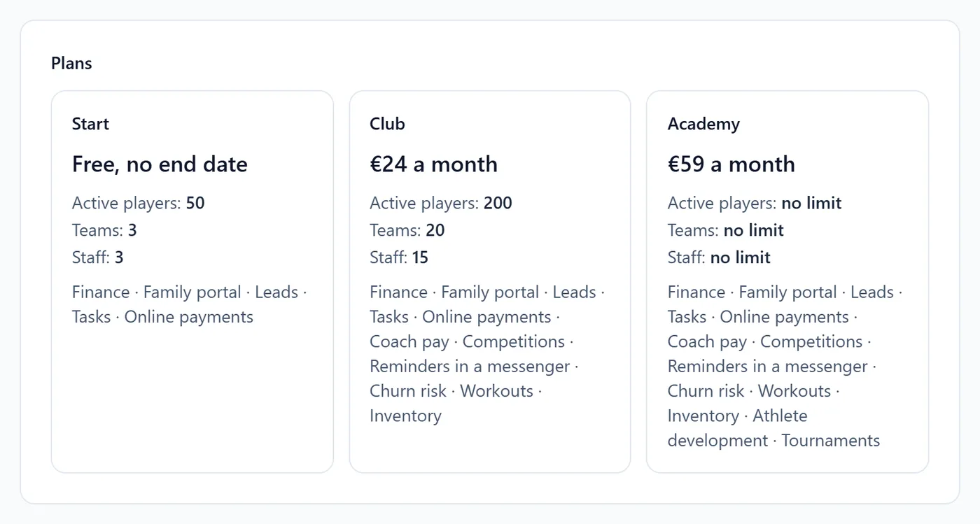
Task: Click Teams: 20 in Club plan
Action: click(407, 230)
